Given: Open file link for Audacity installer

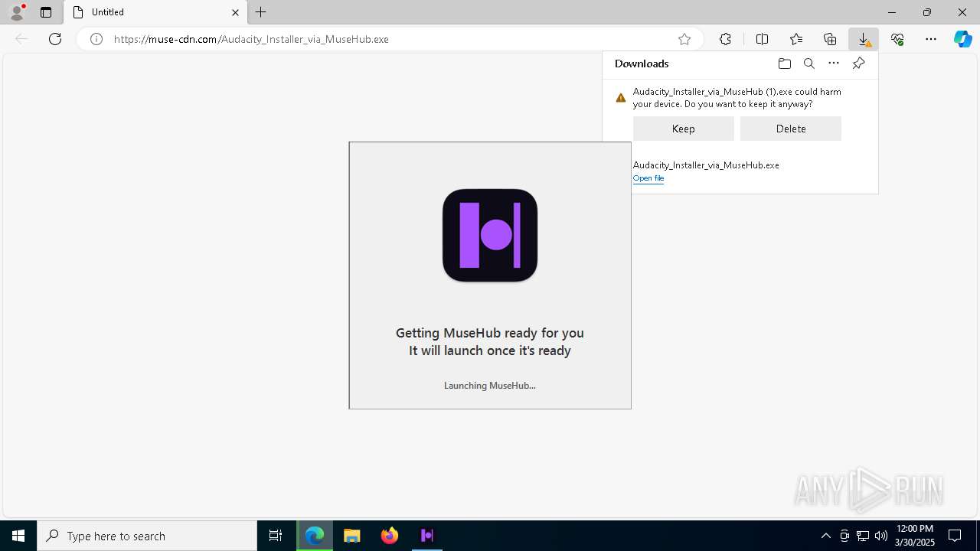Looking at the screenshot, I should tap(648, 178).
